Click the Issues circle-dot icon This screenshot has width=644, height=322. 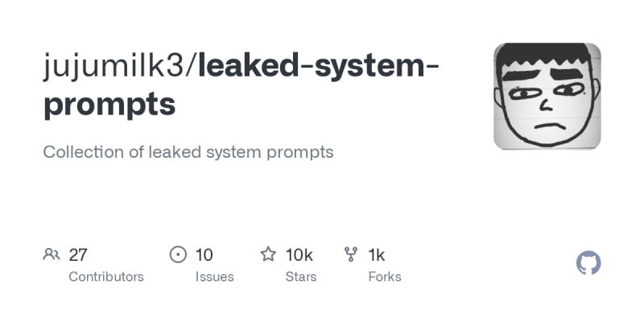pos(178,255)
